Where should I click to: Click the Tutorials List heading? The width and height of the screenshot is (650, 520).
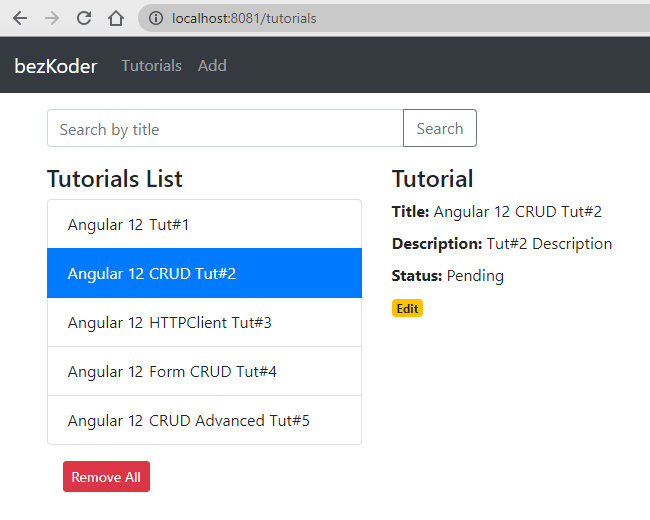pyautogui.click(x=115, y=179)
